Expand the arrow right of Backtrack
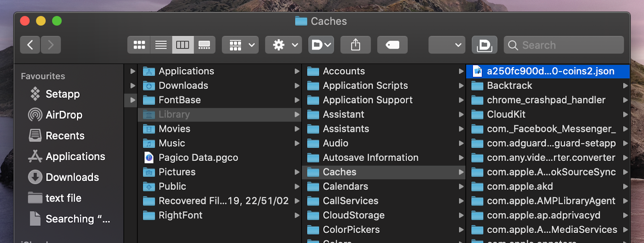 click(625, 86)
